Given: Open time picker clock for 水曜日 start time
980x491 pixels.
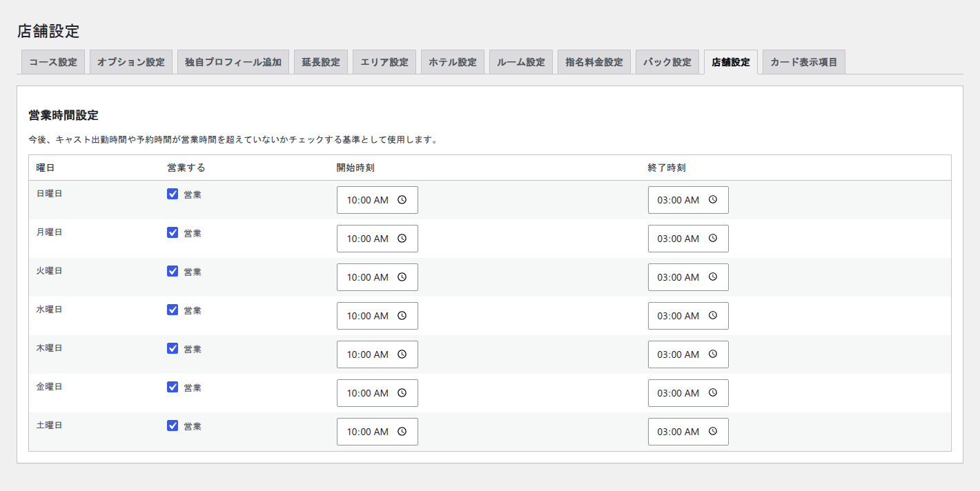Looking at the screenshot, I should (402, 316).
